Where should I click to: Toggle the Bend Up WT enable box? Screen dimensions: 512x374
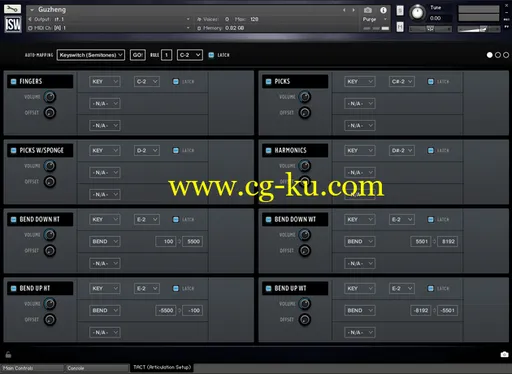[x=268, y=288]
